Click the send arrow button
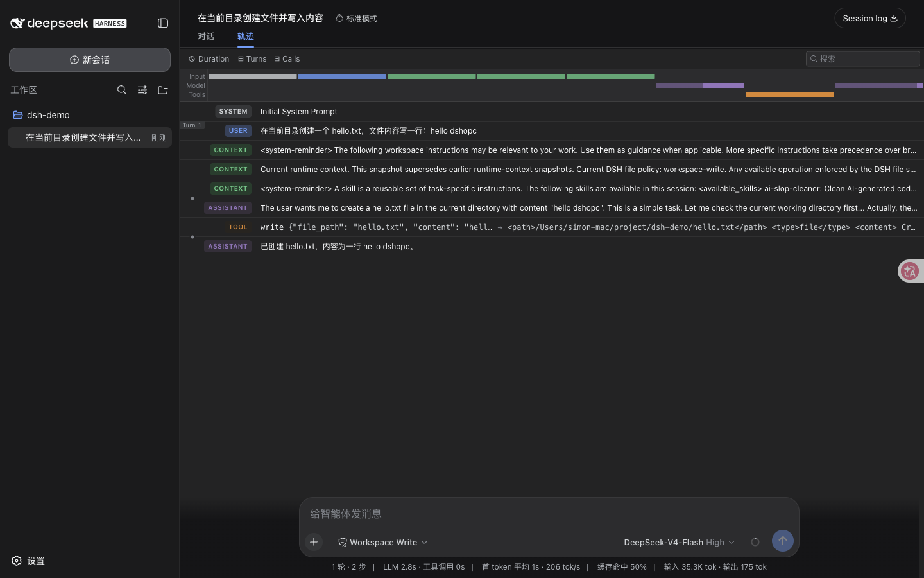924x578 pixels. [x=783, y=541]
